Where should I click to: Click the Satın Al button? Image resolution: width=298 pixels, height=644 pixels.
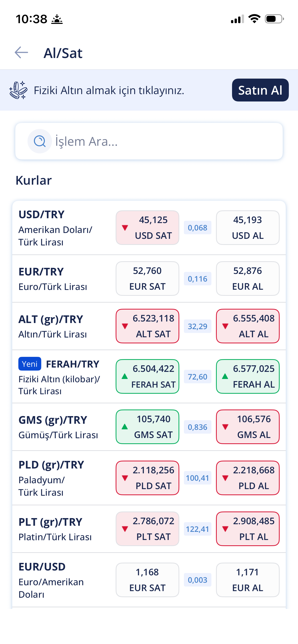point(260,90)
